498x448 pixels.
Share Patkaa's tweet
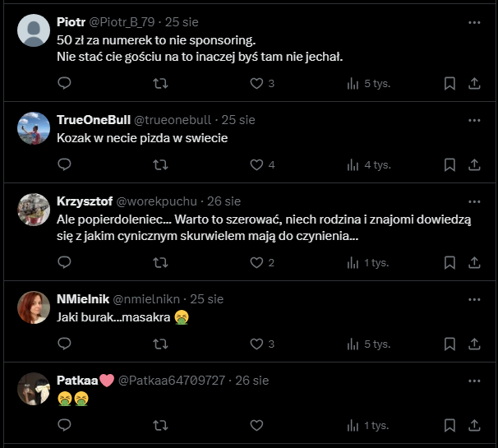(x=474, y=425)
